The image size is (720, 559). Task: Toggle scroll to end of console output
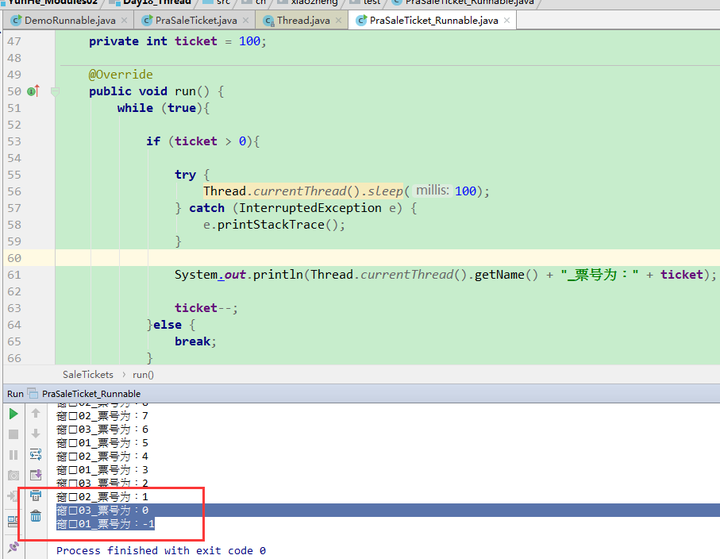click(x=36, y=475)
